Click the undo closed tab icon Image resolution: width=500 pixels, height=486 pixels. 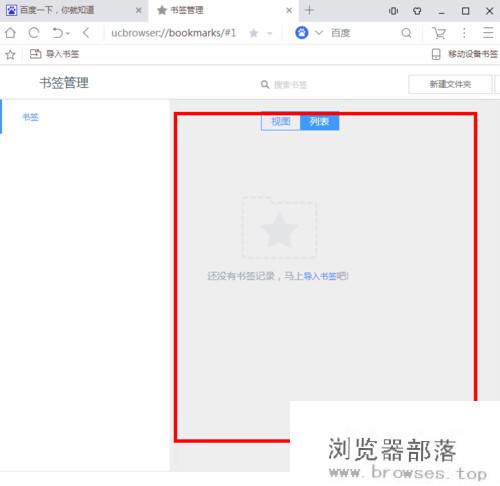pyautogui.click(x=58, y=33)
